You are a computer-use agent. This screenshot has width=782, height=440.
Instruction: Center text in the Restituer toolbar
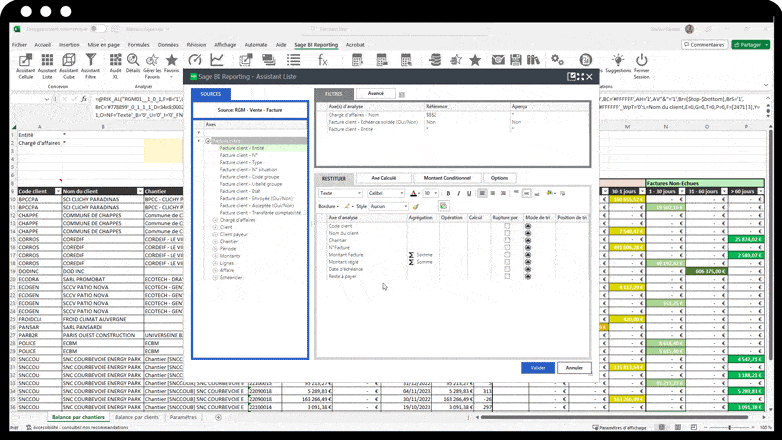coord(493,194)
